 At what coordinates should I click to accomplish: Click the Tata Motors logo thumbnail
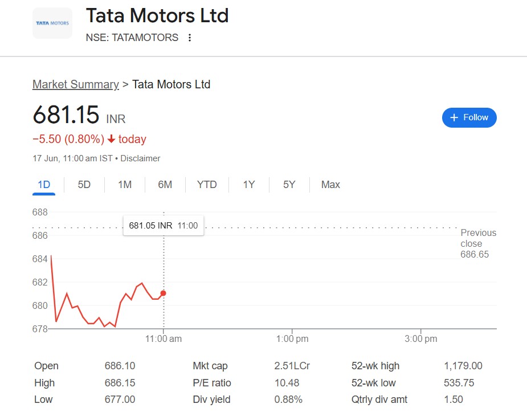[x=52, y=23]
